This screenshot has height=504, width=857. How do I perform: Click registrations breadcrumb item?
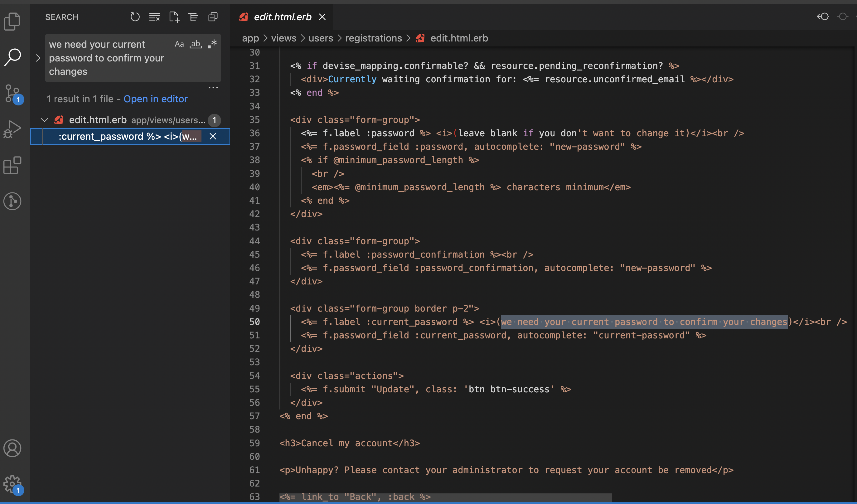(x=373, y=38)
